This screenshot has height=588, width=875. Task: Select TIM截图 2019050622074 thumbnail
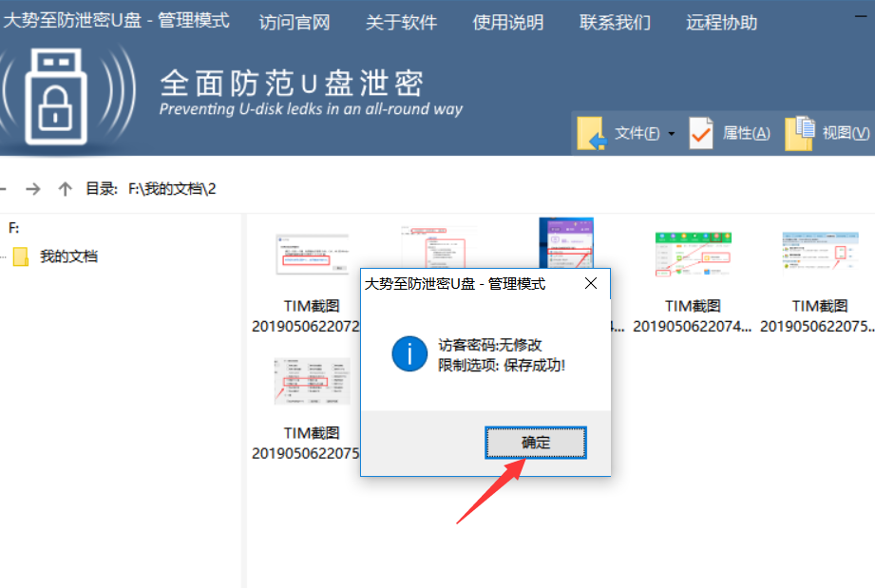693,255
